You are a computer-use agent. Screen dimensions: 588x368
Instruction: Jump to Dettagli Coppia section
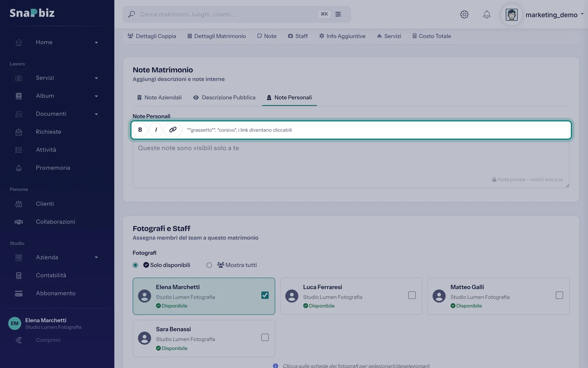(152, 36)
